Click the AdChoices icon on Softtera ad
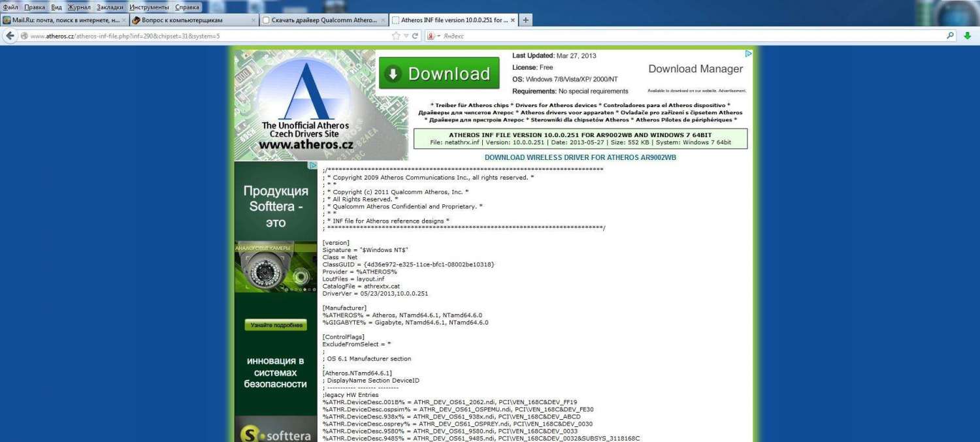Screen dimensions: 980x442 click(x=313, y=165)
